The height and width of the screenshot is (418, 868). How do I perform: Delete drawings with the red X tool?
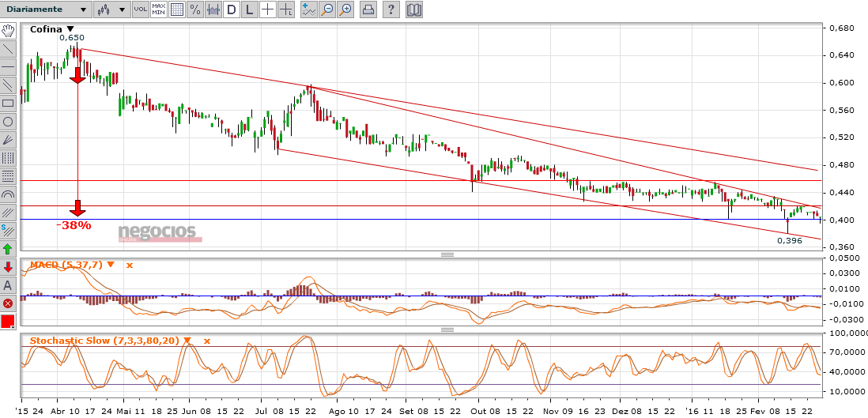[x=8, y=303]
